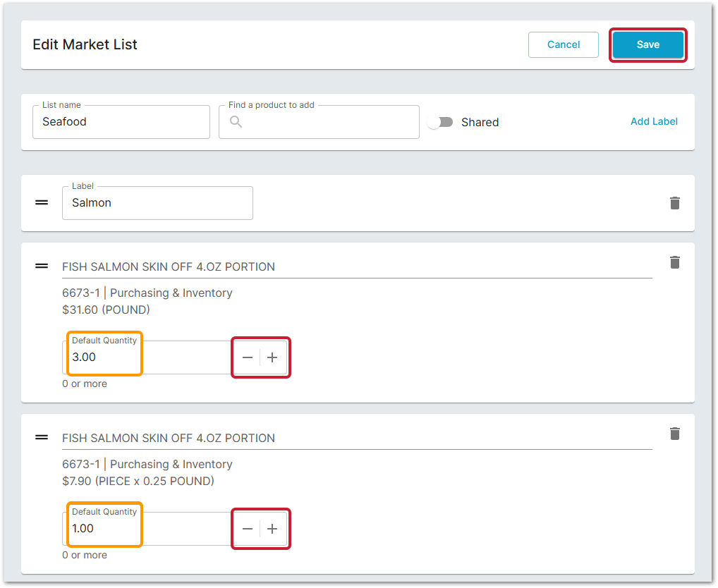The height and width of the screenshot is (588, 718).
Task: Click the search magnifier icon
Action: point(236,123)
